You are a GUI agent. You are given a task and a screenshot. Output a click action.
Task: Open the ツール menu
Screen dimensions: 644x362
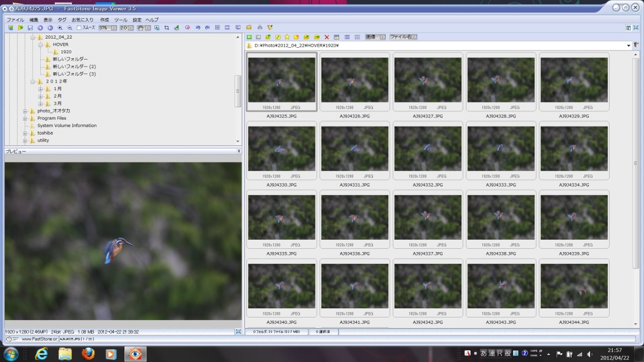coord(121,20)
